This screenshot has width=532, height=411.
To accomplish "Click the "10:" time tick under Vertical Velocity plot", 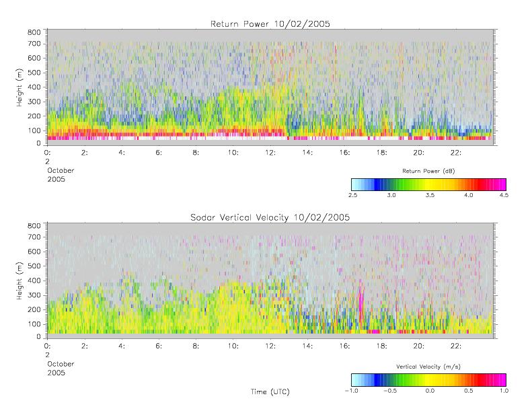I will (x=233, y=346).
